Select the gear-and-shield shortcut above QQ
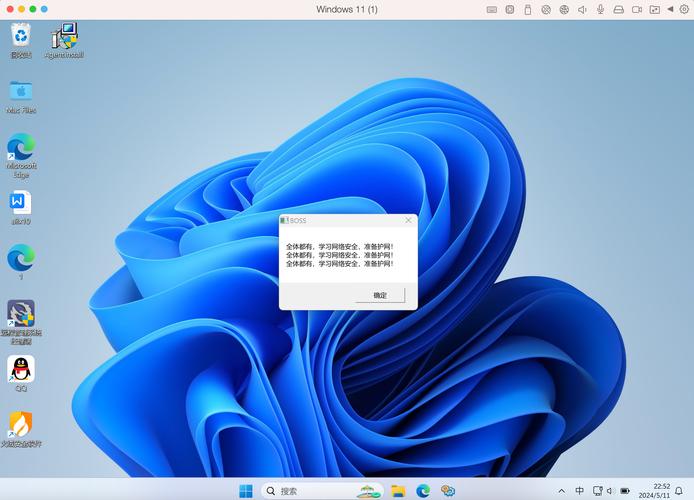Viewport: 694px width, 500px height. coord(21,322)
